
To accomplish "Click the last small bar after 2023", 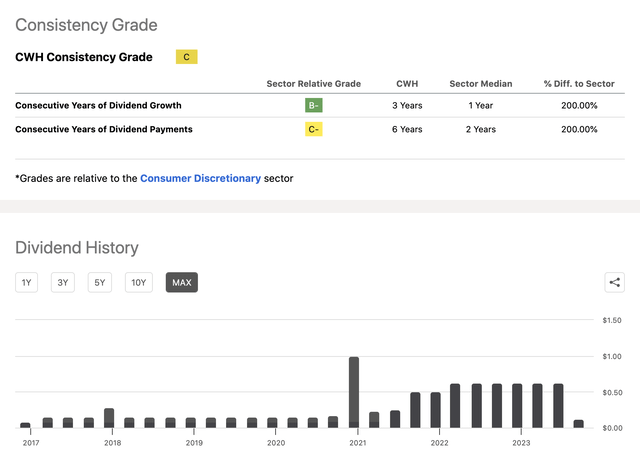I will [578, 424].
